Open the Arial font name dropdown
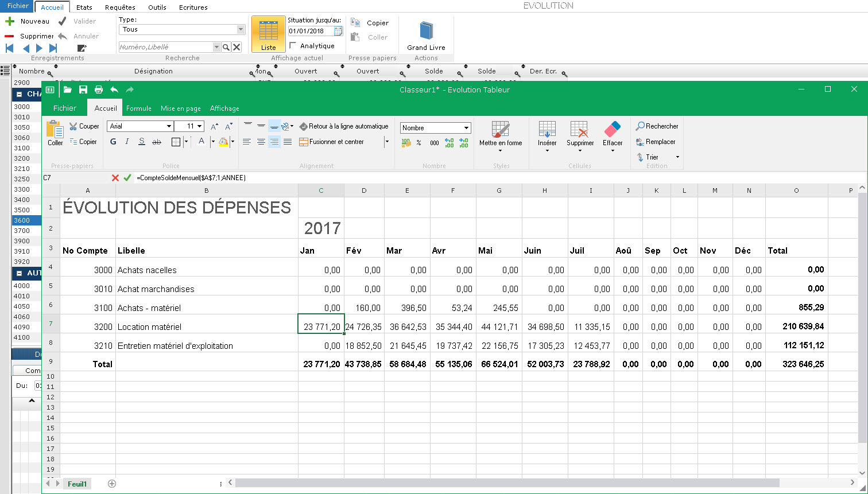The height and width of the screenshot is (494, 868). point(169,126)
